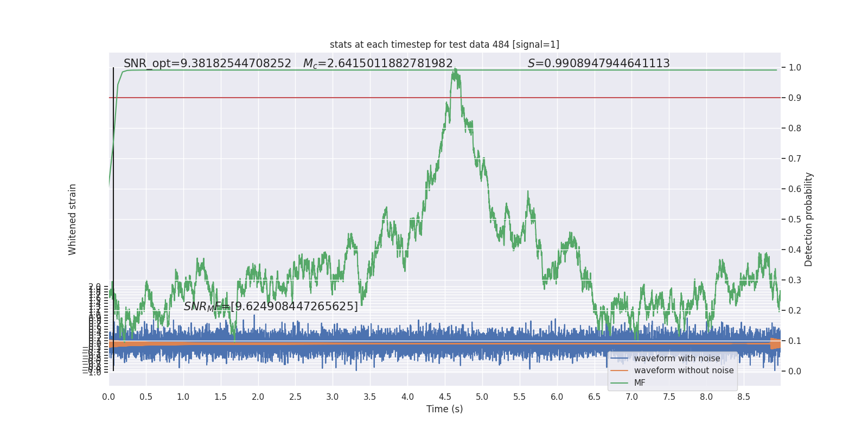Click the right-axis tick label 0.7
This screenshot has height=434, width=868.
point(795,159)
